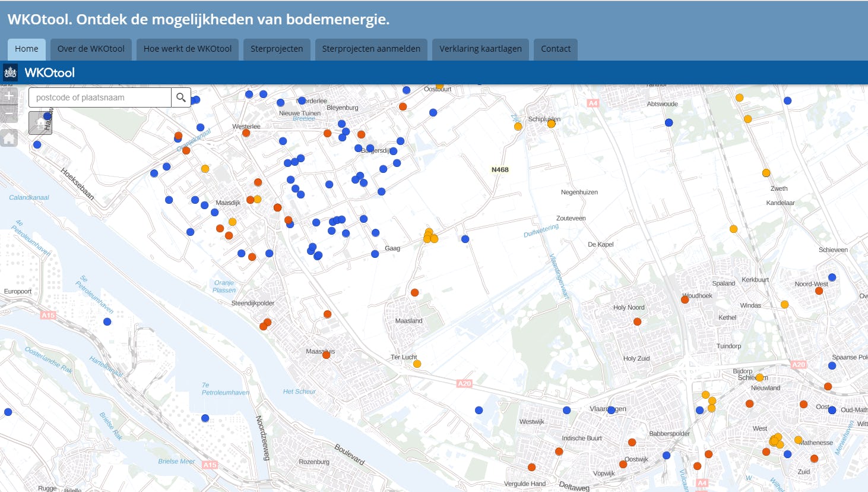Open Verklaring kaartlagen tab
This screenshot has height=492, width=868.
pos(480,49)
